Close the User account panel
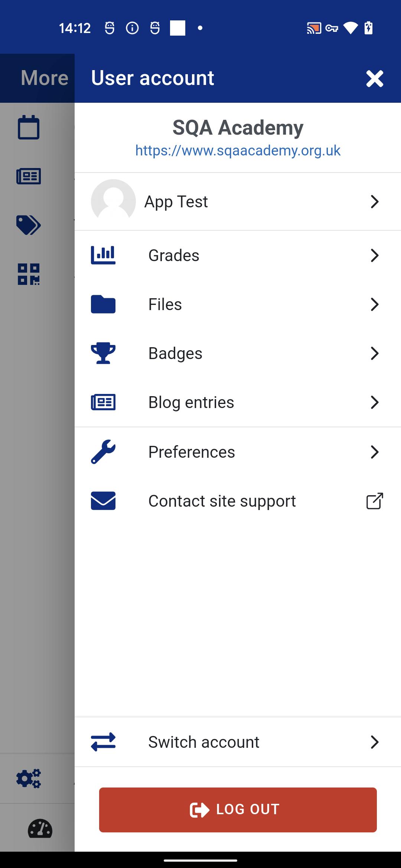401x868 pixels. (375, 78)
